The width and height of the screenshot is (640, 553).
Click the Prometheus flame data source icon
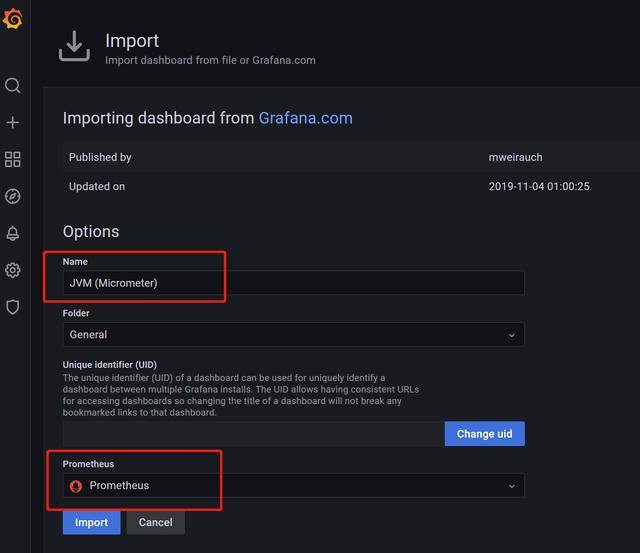coord(76,486)
